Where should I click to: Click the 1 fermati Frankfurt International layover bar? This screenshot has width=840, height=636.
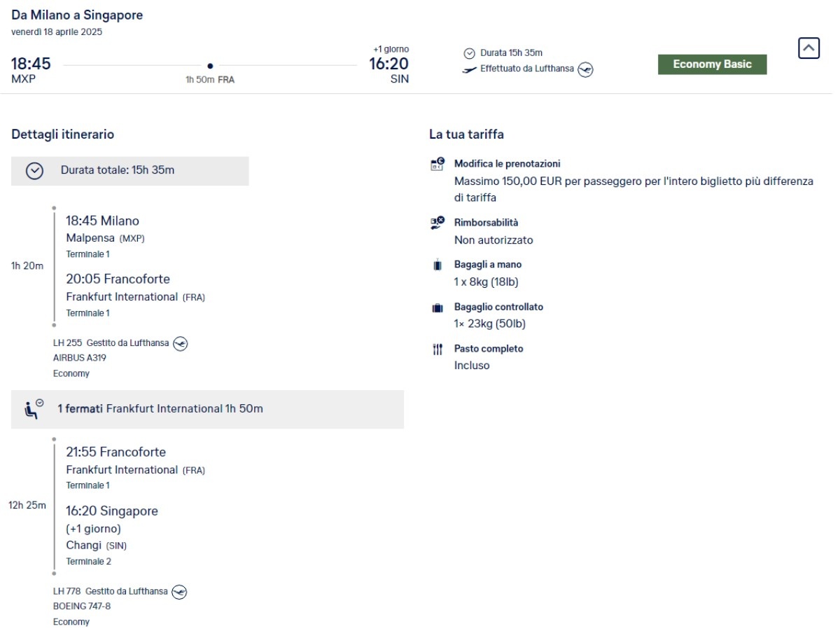[208, 409]
